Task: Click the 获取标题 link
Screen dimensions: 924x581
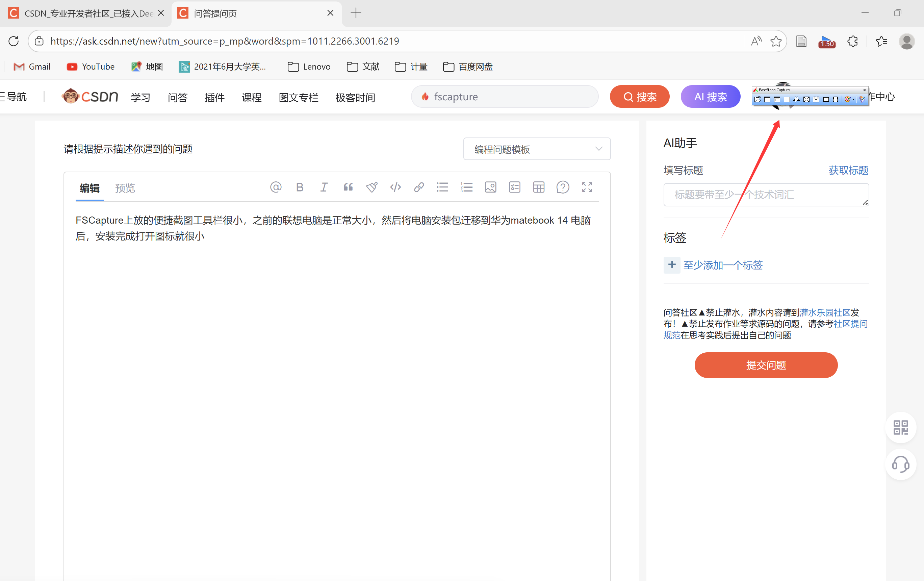Action: 848,170
